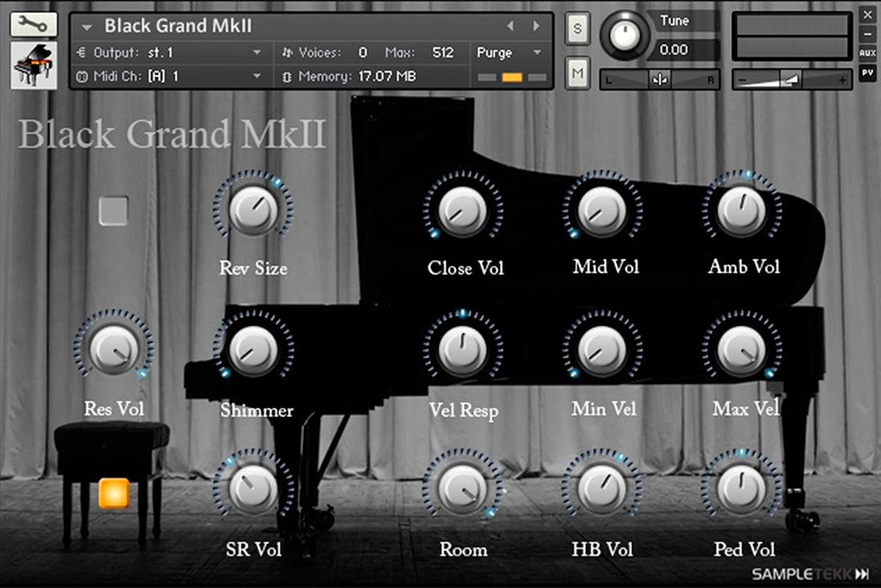Click the Max voices value 512
This screenshot has height=588, width=881.
coord(443,53)
